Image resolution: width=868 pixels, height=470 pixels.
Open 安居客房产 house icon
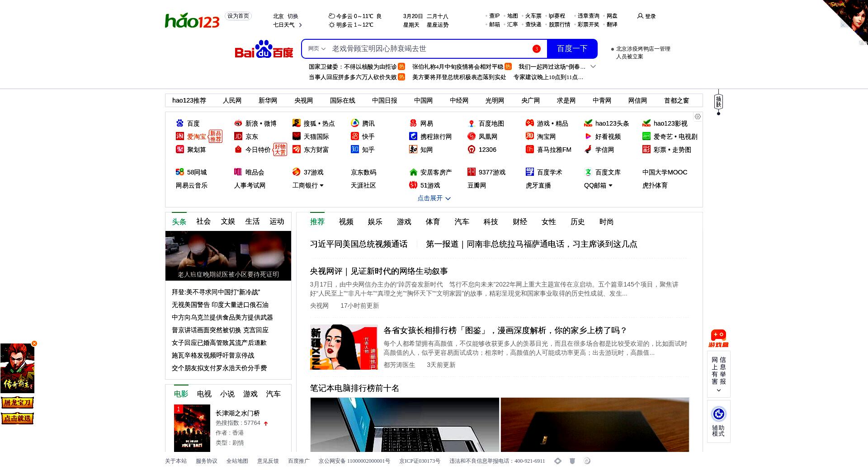click(413, 172)
